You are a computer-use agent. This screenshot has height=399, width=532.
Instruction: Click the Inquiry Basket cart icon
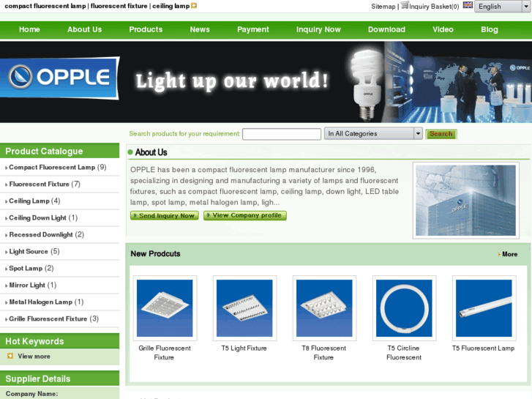(x=405, y=5)
